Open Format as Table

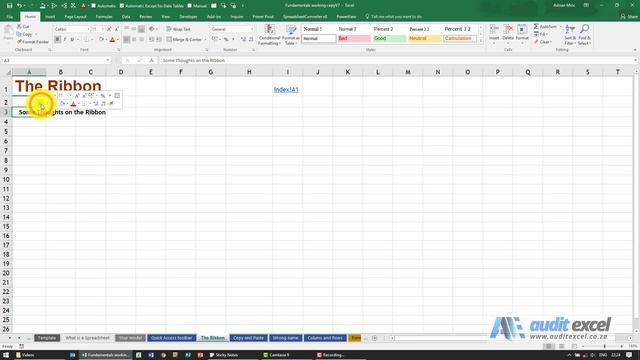click(x=291, y=35)
